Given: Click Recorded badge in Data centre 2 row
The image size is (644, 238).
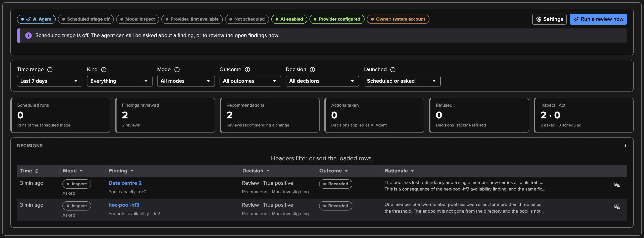Looking at the screenshot, I should 336,184.
